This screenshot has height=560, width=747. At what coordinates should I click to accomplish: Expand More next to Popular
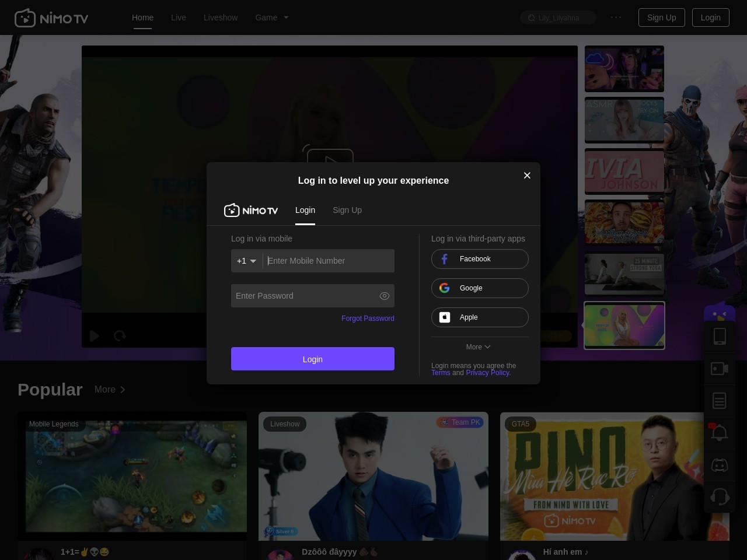[110, 390]
